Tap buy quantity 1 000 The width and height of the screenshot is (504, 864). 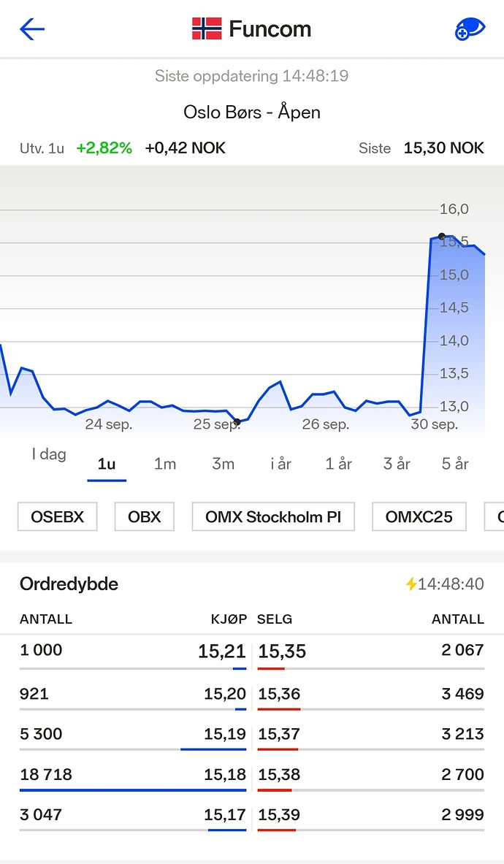(41, 650)
